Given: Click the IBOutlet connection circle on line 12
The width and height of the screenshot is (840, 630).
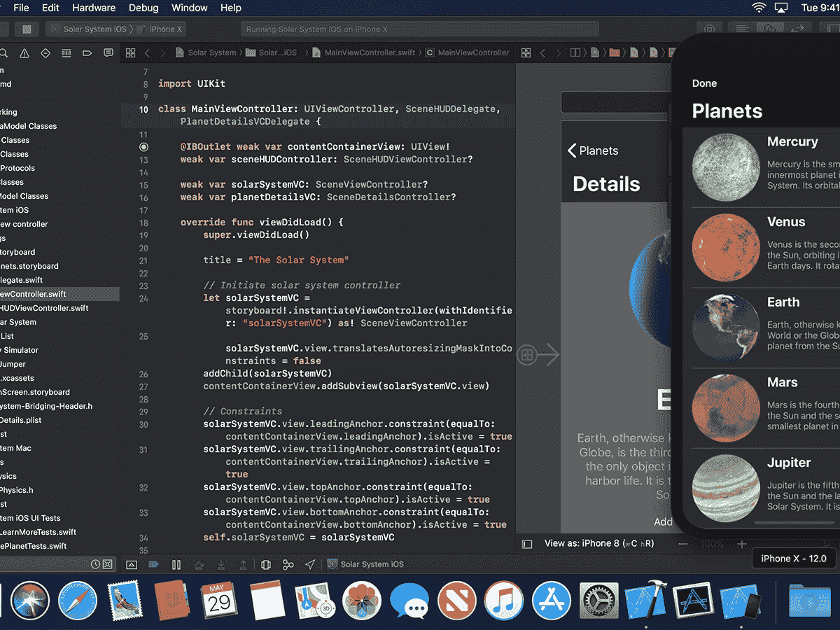Looking at the screenshot, I should tap(143, 147).
